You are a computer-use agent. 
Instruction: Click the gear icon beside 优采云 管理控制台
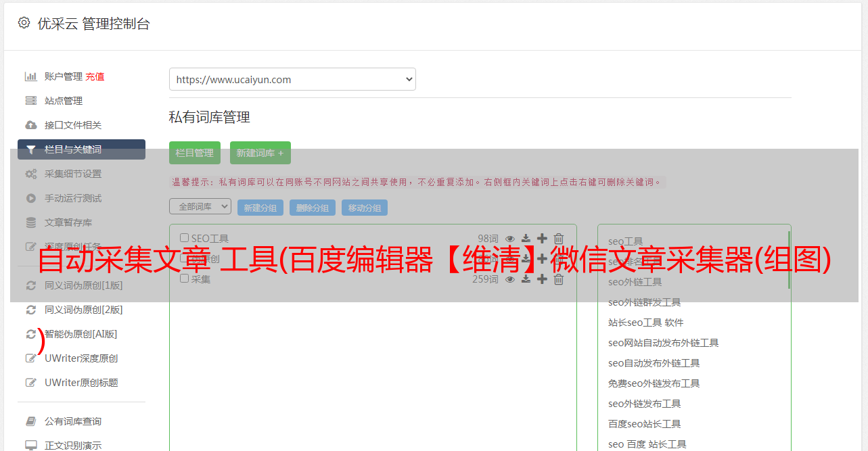(x=24, y=23)
